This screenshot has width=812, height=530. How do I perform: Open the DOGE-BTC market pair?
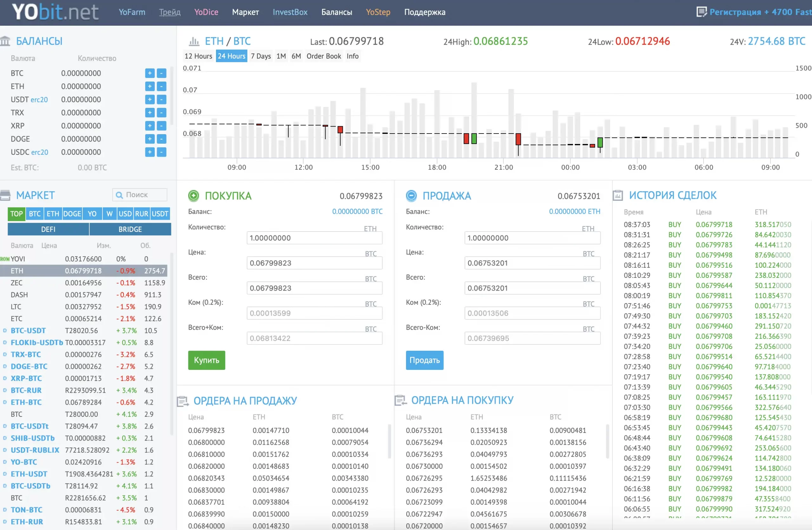[x=29, y=366]
